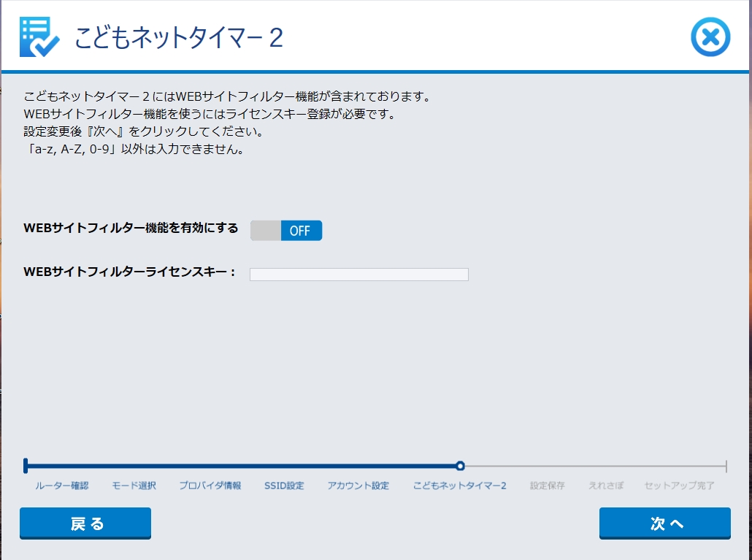This screenshot has height=560, width=752.
Task: Click the こどもネットタイマー2 step label
Action: click(x=459, y=486)
